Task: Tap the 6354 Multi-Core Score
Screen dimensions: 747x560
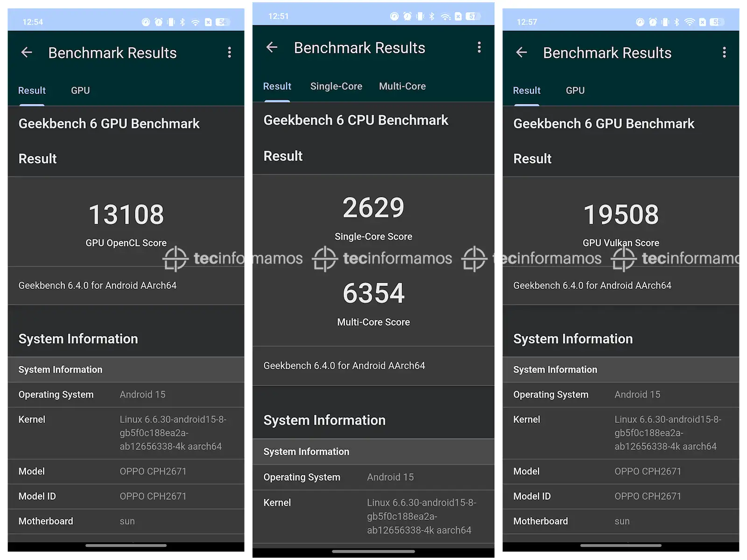Action: [x=373, y=294]
